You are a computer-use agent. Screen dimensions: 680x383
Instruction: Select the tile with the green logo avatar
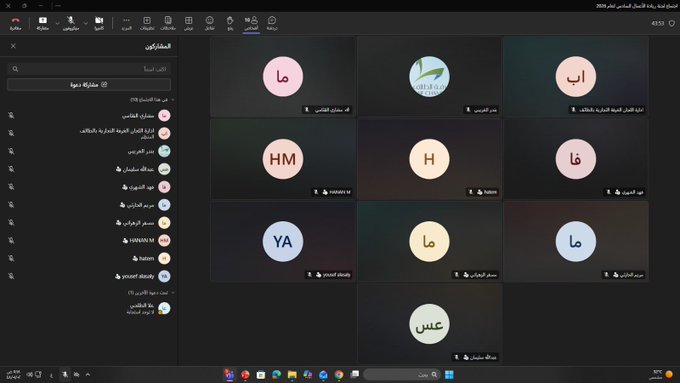(x=429, y=77)
